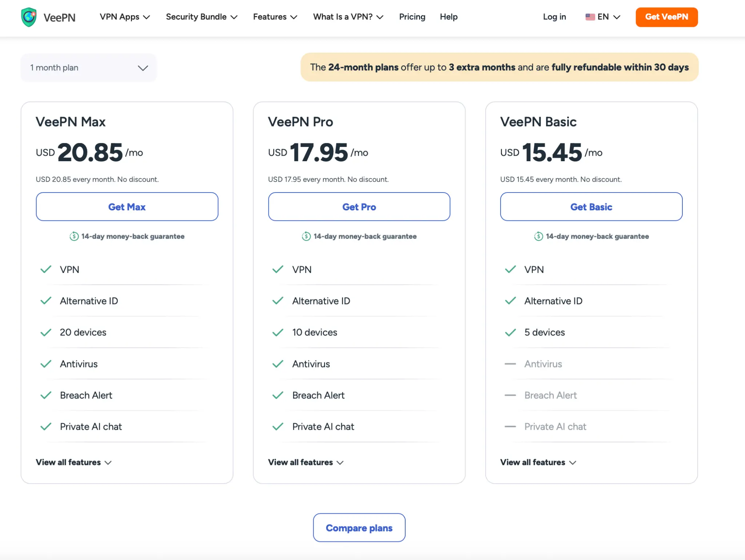This screenshot has width=745, height=560.
Task: Expand View all features in VeePN Pro
Action: [x=306, y=462]
